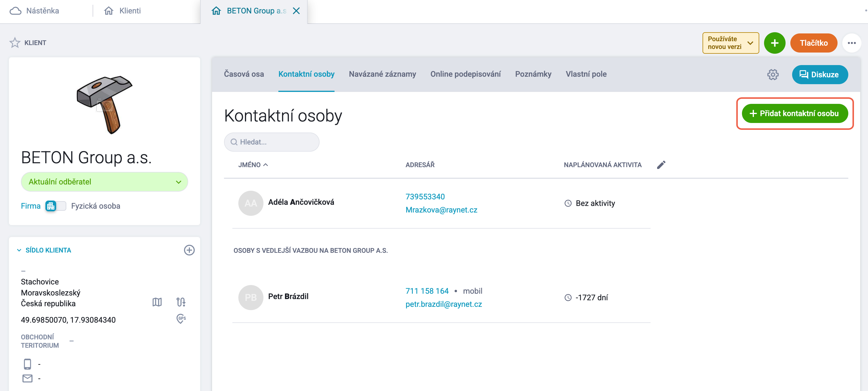This screenshot has width=868, height=391.
Task: Email petr.brazdil@raynet.cz
Action: (444, 304)
